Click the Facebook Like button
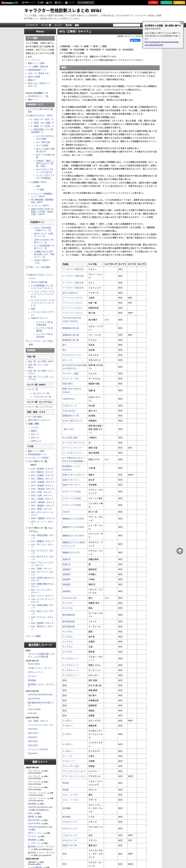Viewport: 186px width, 868px height. [x=135, y=40]
